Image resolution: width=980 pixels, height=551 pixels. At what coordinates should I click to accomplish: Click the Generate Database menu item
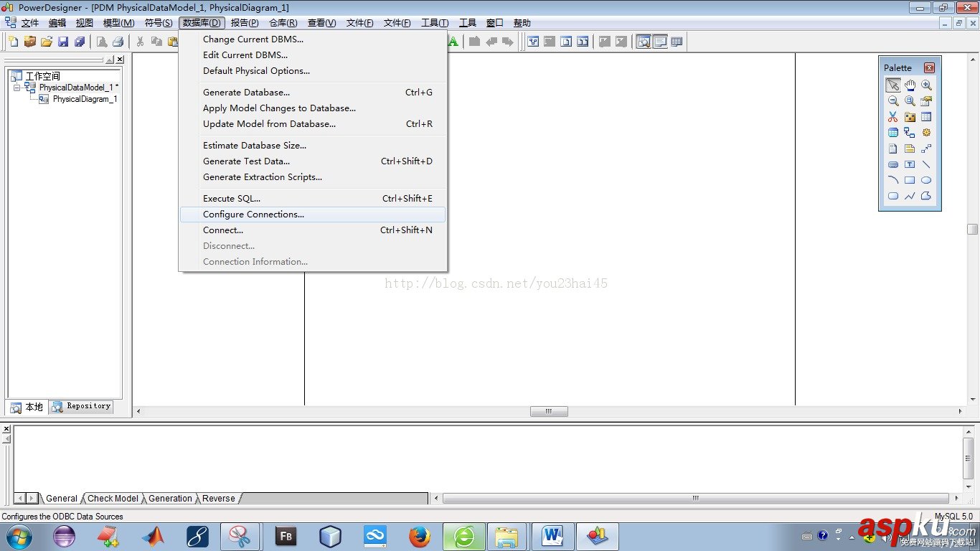tap(246, 92)
